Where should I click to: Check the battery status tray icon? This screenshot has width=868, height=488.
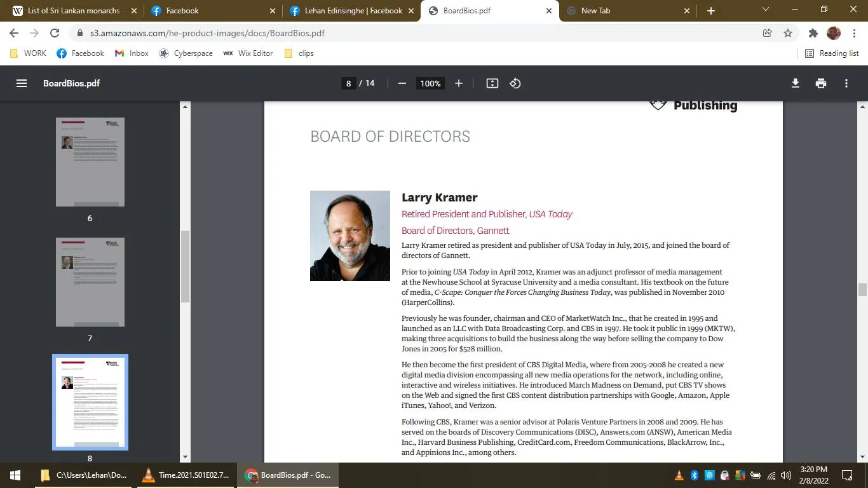click(x=756, y=475)
